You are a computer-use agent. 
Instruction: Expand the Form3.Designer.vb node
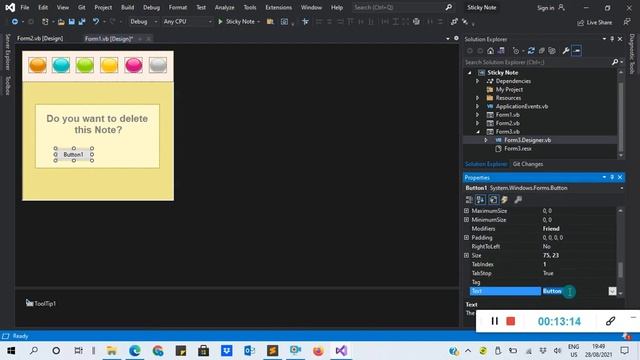pyautogui.click(x=486, y=140)
